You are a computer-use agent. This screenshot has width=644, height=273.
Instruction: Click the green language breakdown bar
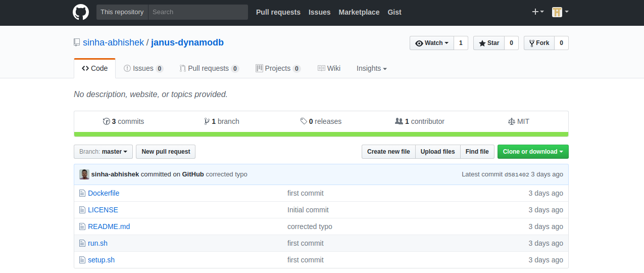[321, 134]
